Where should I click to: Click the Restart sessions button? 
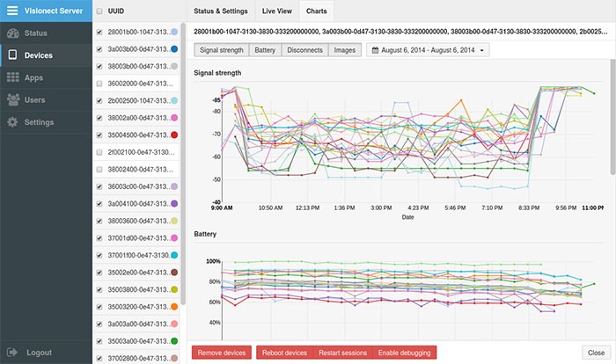[342, 353]
